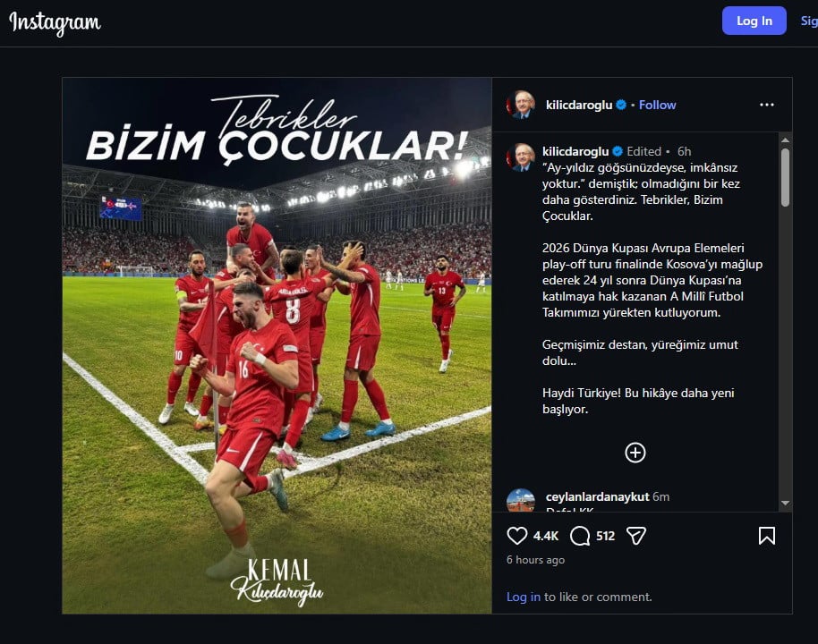Click the comments panel scrollbar thumb
818x644 pixels.
point(785,177)
